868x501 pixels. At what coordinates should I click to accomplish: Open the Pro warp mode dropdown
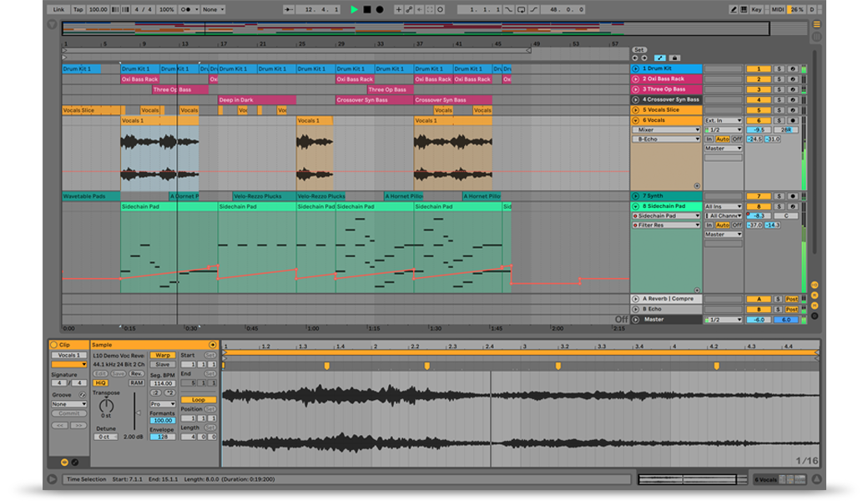pyautogui.click(x=163, y=403)
